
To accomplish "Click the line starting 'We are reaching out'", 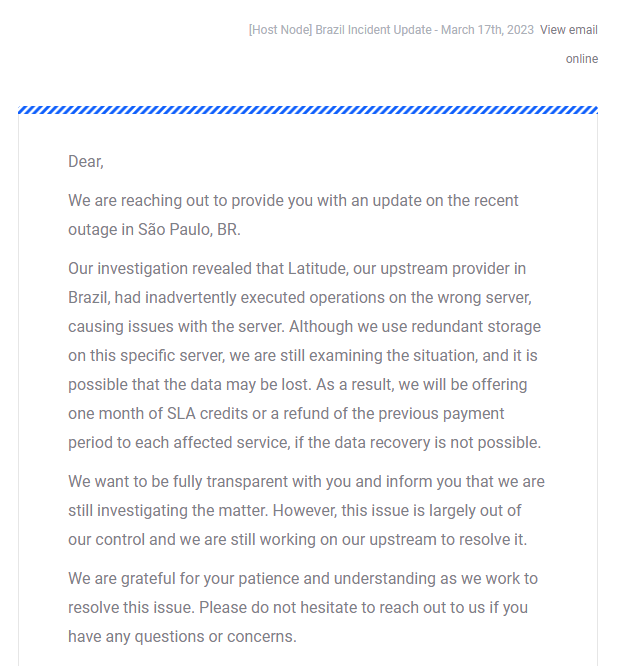I will pyautogui.click(x=293, y=201).
